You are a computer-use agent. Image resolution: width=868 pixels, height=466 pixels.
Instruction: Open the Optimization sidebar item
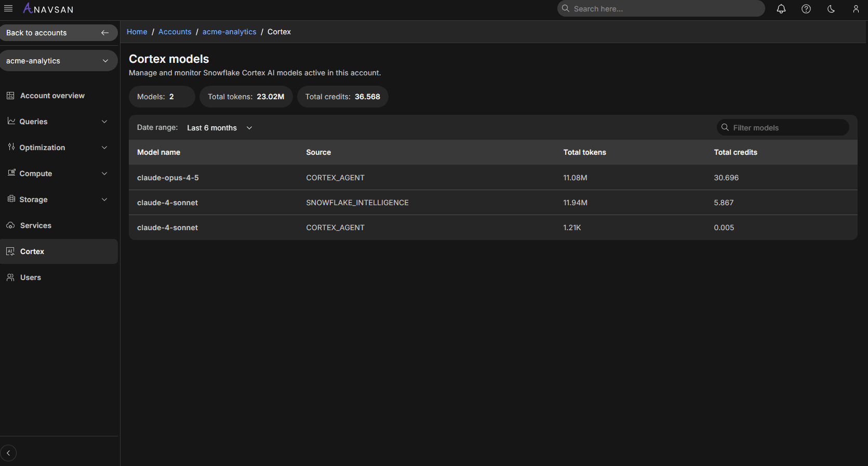pos(59,148)
